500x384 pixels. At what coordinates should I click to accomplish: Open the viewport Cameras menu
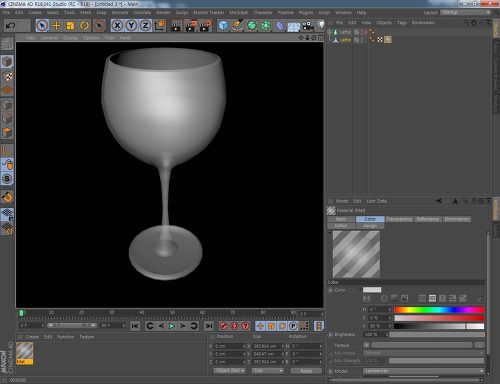[49, 38]
